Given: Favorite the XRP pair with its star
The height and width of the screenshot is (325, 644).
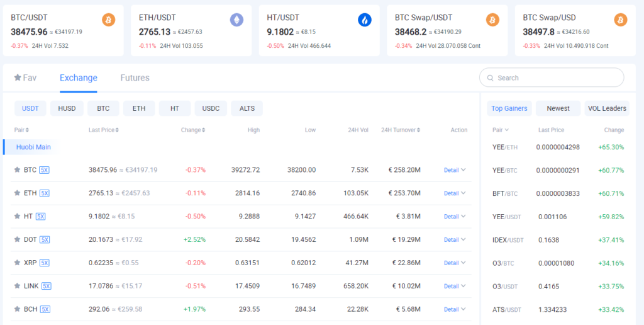Looking at the screenshot, I should coord(17,263).
